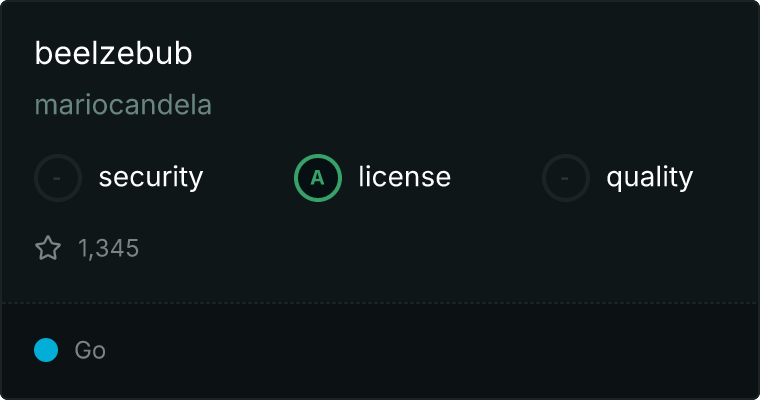
Task: Open the mariocandela author link
Action: [x=123, y=105]
